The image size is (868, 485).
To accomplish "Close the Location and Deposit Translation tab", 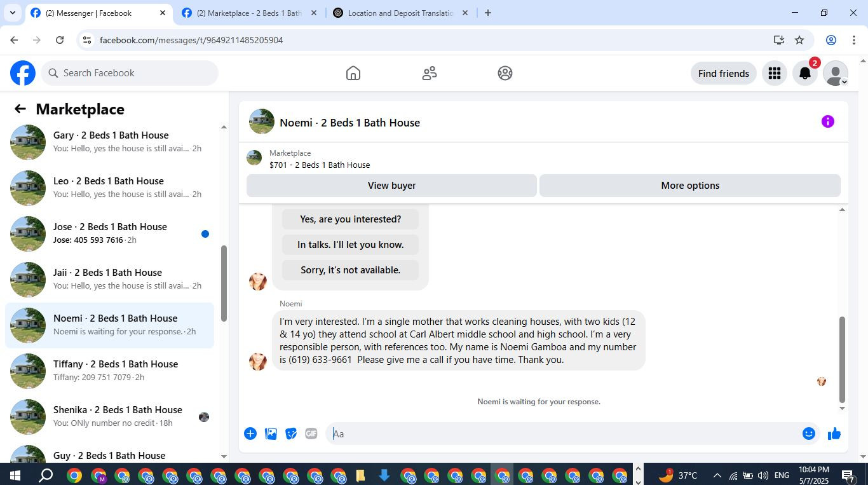I will (465, 13).
